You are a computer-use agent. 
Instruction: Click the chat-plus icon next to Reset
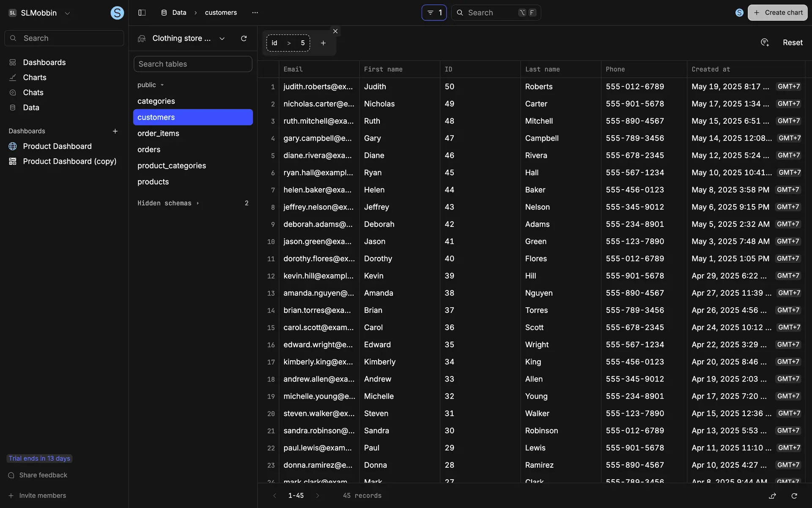765,42
